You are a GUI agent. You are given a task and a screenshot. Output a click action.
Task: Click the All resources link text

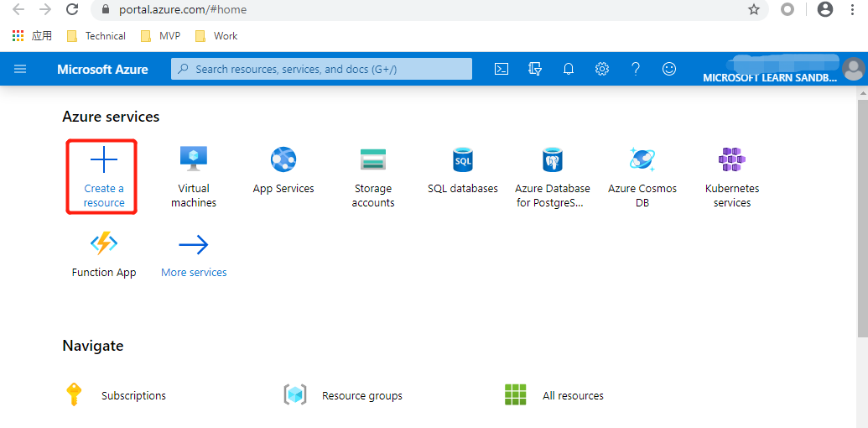pyautogui.click(x=573, y=396)
